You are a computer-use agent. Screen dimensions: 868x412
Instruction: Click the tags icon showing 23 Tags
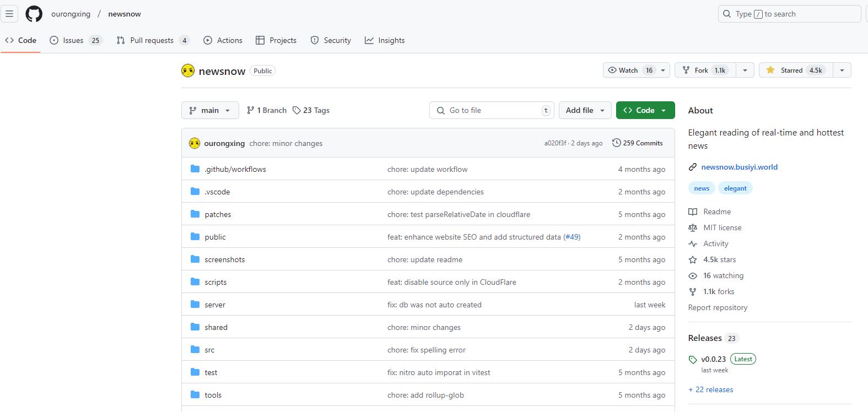296,111
